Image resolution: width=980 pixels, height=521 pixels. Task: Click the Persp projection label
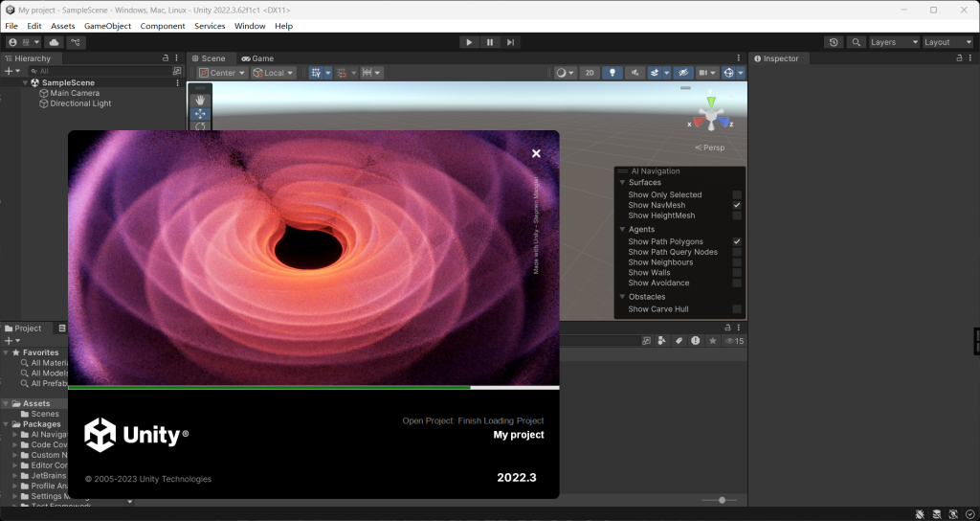(710, 147)
